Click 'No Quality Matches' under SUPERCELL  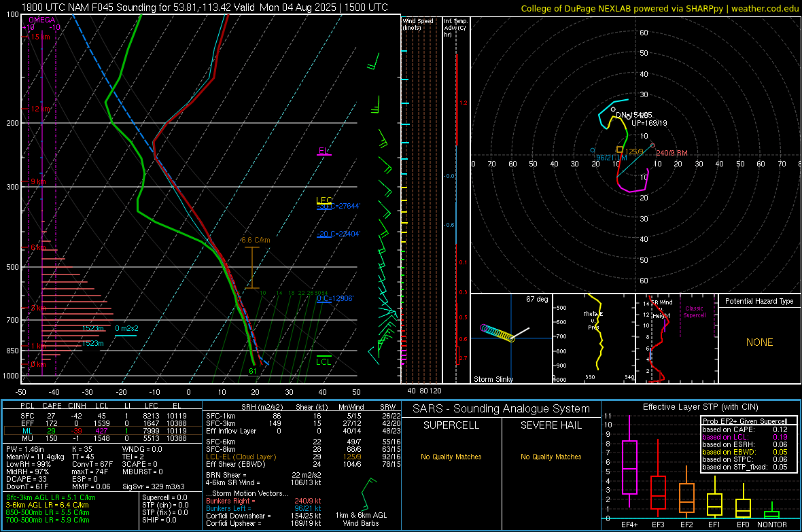tap(451, 457)
